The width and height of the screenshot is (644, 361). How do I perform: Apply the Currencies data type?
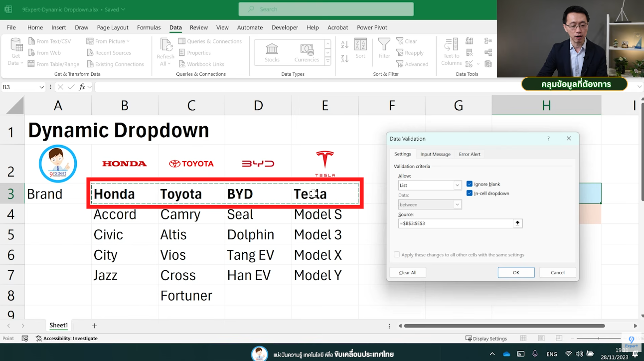[x=307, y=52]
